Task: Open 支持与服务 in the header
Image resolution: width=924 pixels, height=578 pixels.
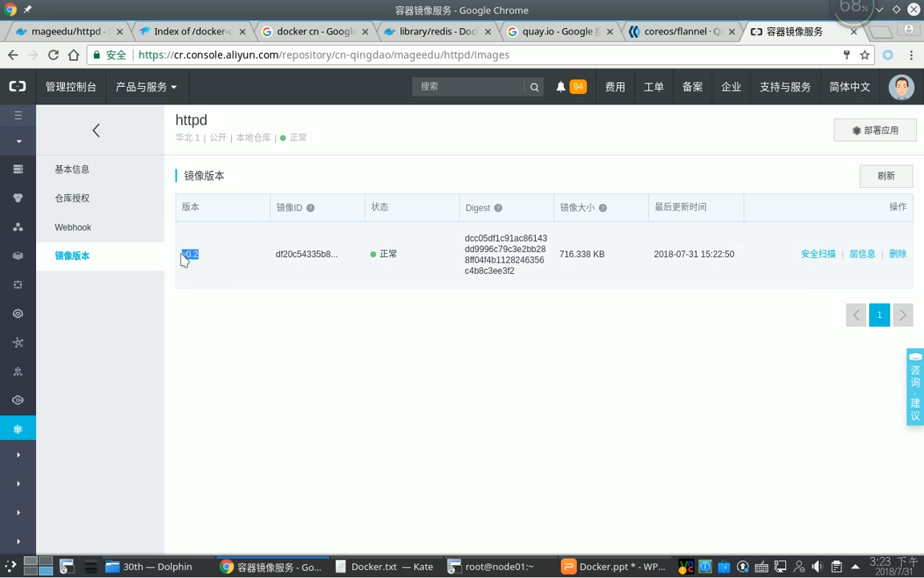Action: tap(785, 87)
